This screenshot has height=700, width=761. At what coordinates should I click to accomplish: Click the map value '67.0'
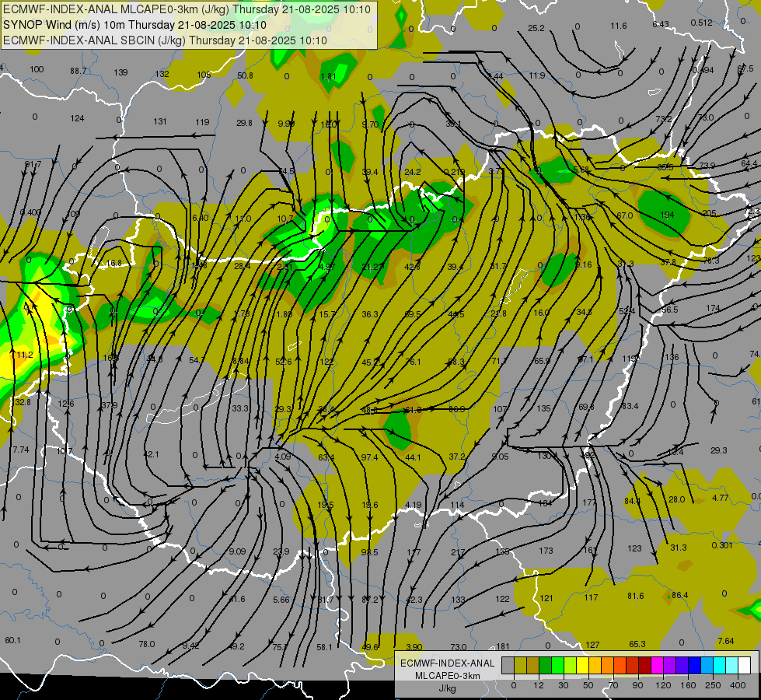coord(625,215)
